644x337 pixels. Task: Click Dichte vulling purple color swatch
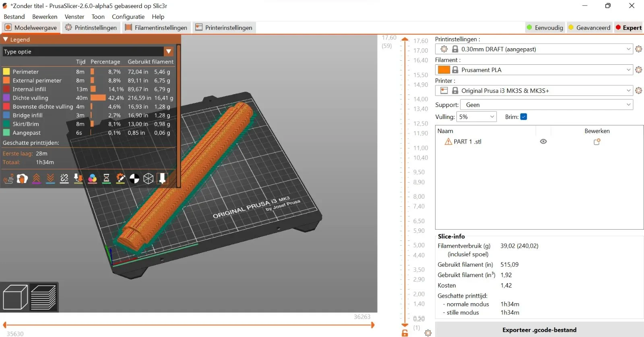point(6,98)
